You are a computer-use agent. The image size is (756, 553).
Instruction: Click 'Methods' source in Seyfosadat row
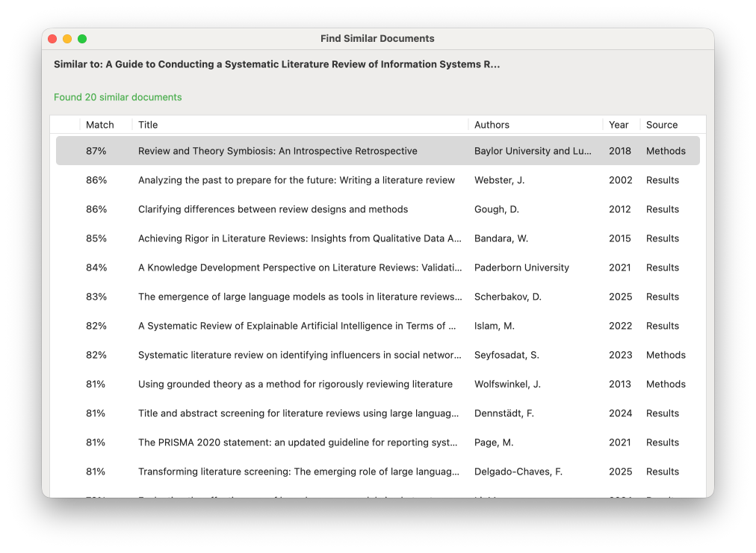click(666, 355)
